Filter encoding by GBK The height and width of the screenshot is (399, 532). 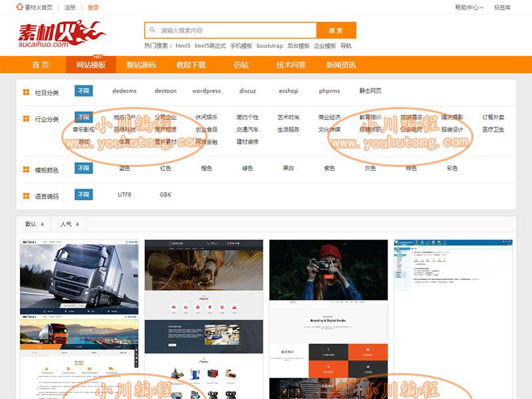click(166, 195)
